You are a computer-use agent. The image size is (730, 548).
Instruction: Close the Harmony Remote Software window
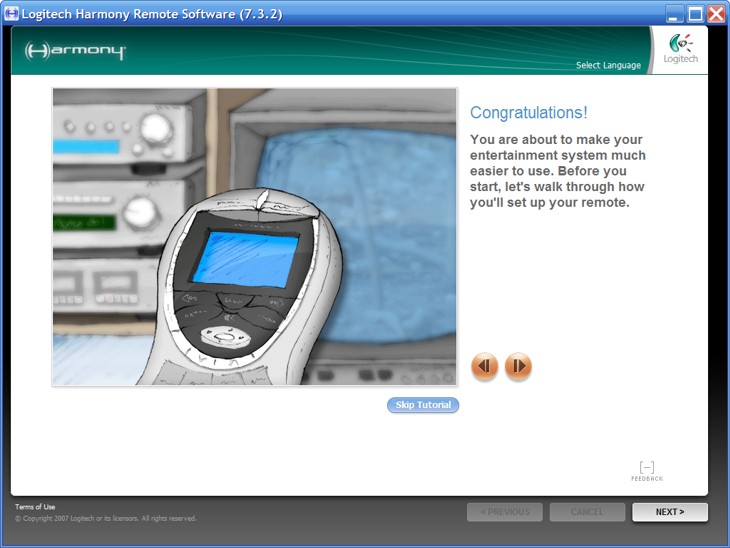pyautogui.click(x=716, y=14)
